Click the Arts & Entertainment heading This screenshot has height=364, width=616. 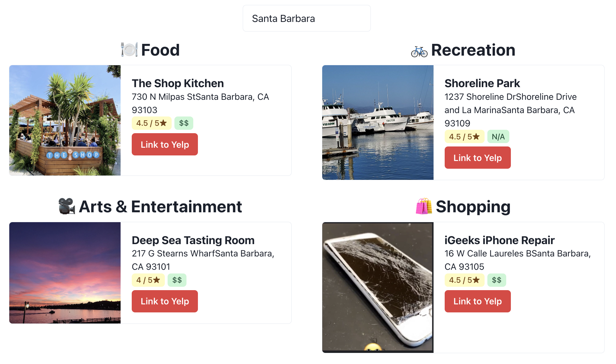(160, 207)
